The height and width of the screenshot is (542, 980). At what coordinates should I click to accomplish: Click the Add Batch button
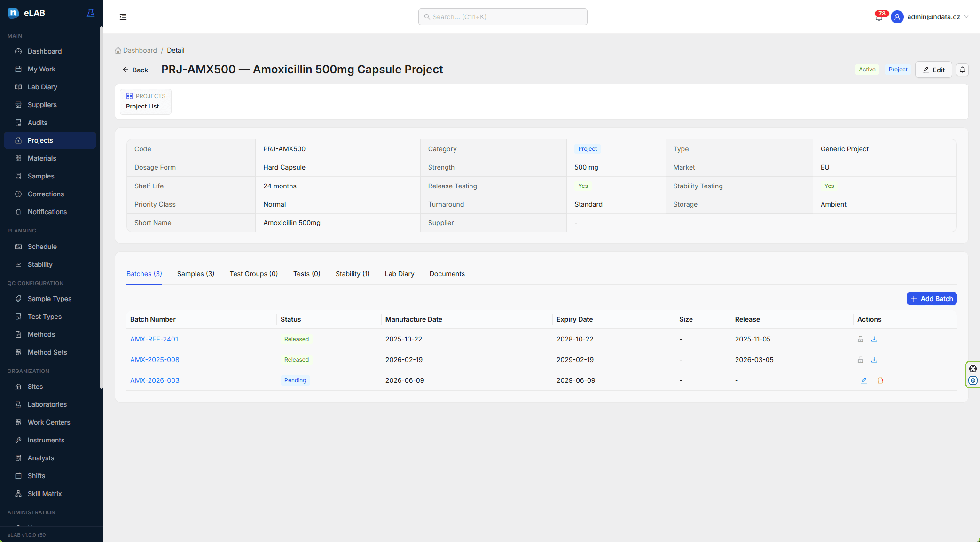point(932,299)
